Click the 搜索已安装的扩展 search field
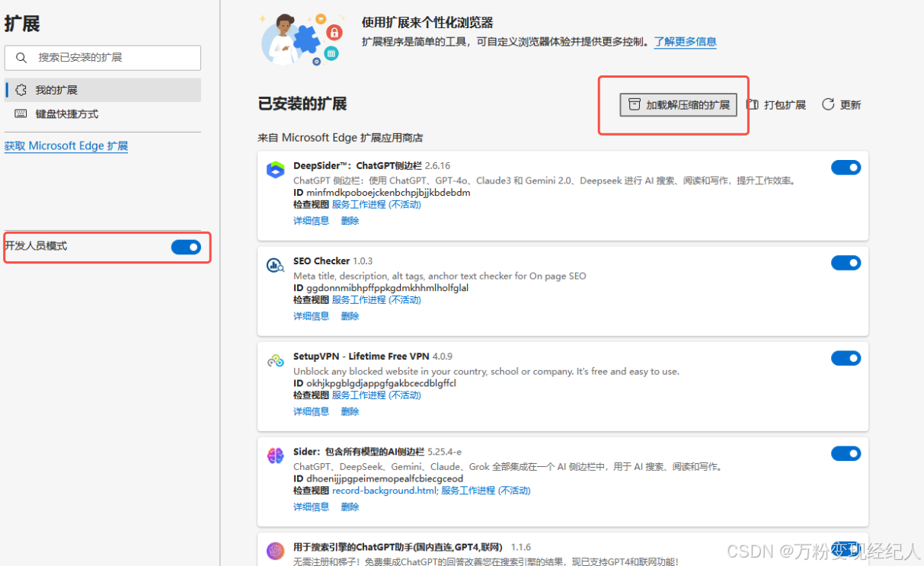Image resolution: width=924 pixels, height=566 pixels. point(103,58)
